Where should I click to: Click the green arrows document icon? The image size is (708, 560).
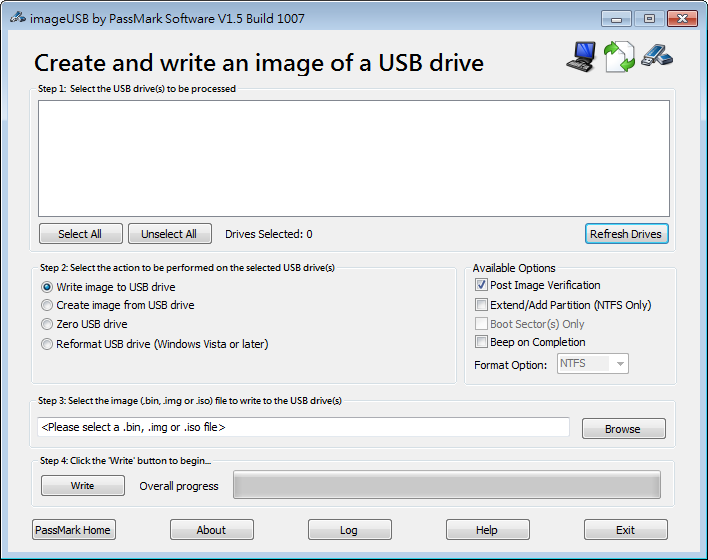(x=619, y=57)
